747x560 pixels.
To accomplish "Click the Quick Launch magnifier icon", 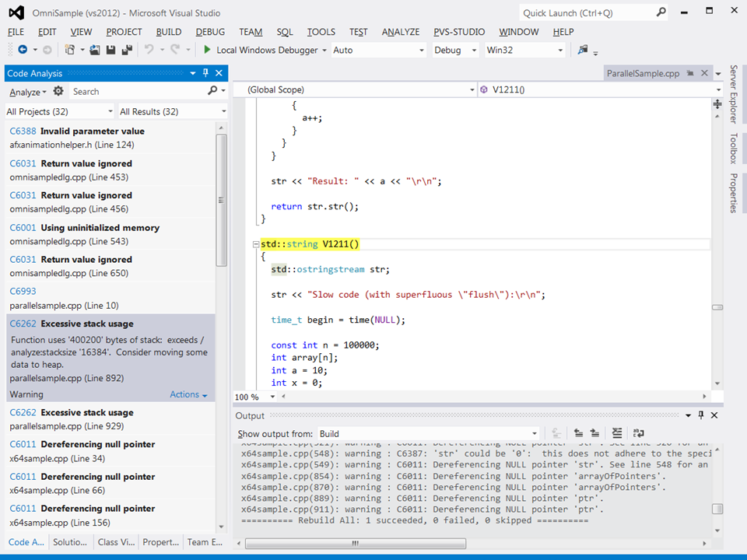I will [x=661, y=12].
